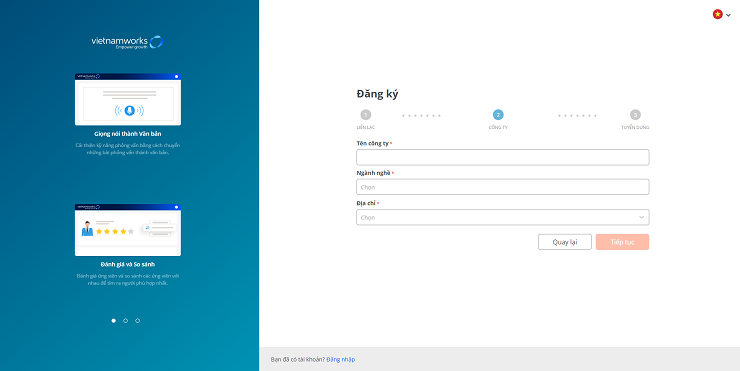Select the third carousel dot

pyautogui.click(x=137, y=320)
